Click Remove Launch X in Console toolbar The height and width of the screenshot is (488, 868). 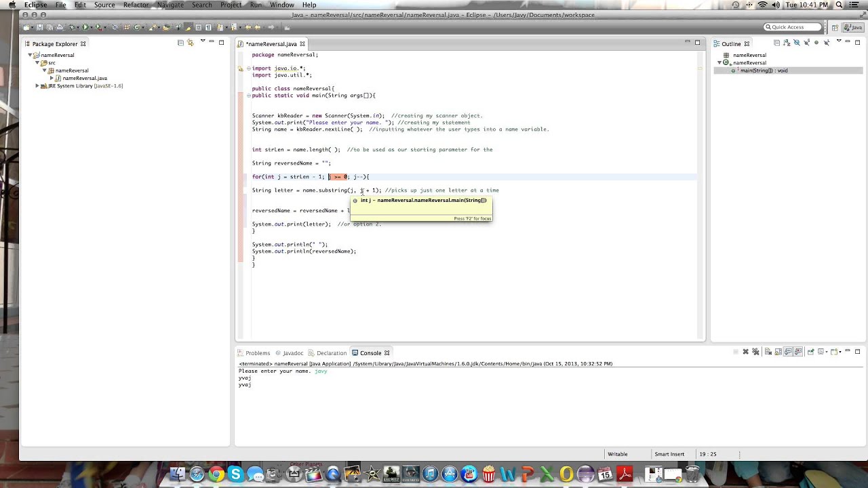[746, 352]
